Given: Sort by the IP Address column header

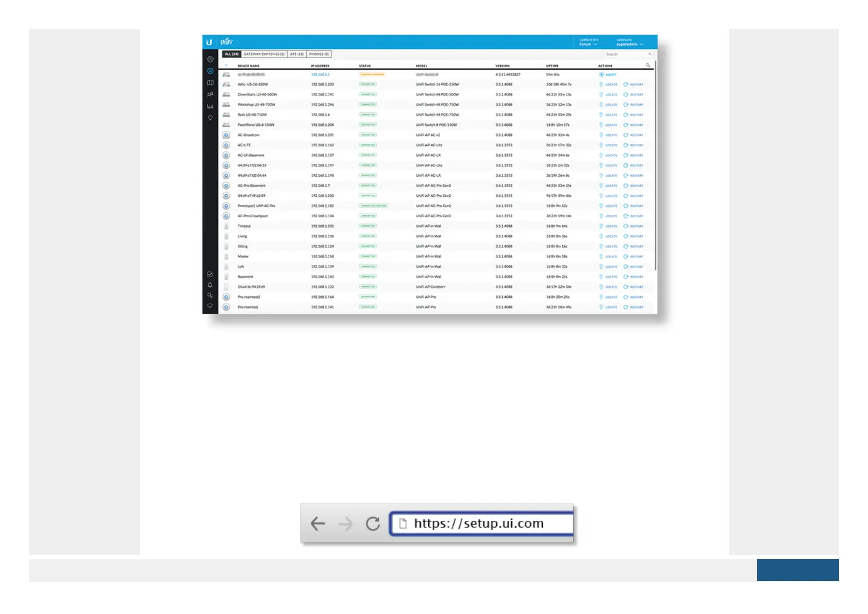Looking at the screenshot, I should (x=320, y=66).
